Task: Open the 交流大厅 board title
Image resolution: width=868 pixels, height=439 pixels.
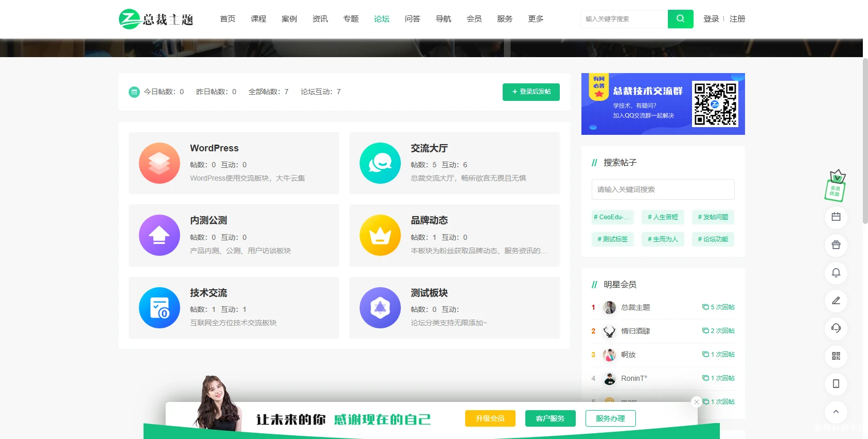Action: pyautogui.click(x=429, y=148)
